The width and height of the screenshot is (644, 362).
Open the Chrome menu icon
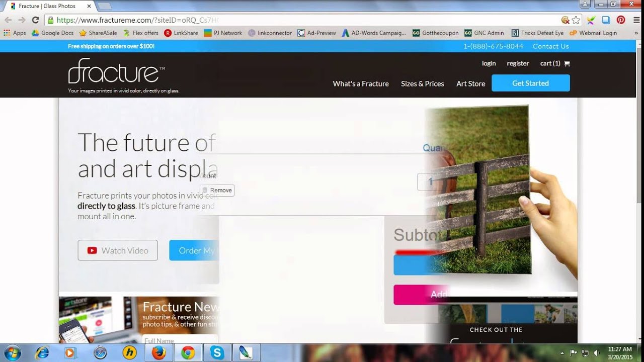(x=636, y=20)
